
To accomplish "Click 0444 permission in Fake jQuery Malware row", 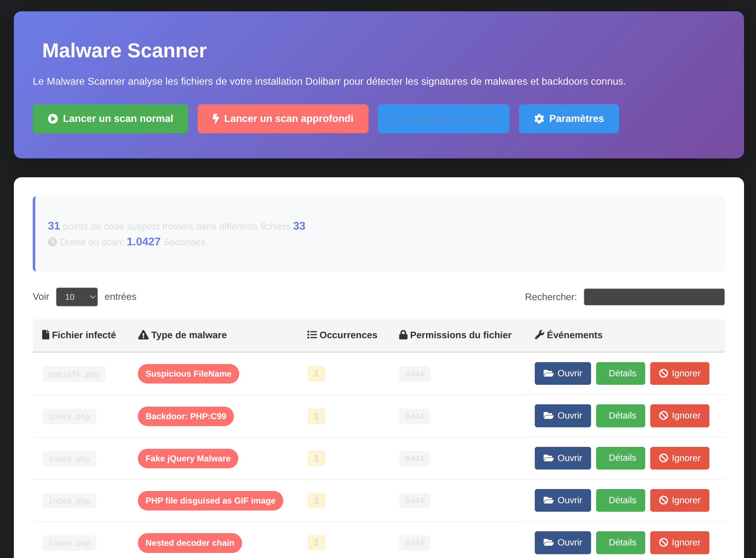I will click(415, 459).
